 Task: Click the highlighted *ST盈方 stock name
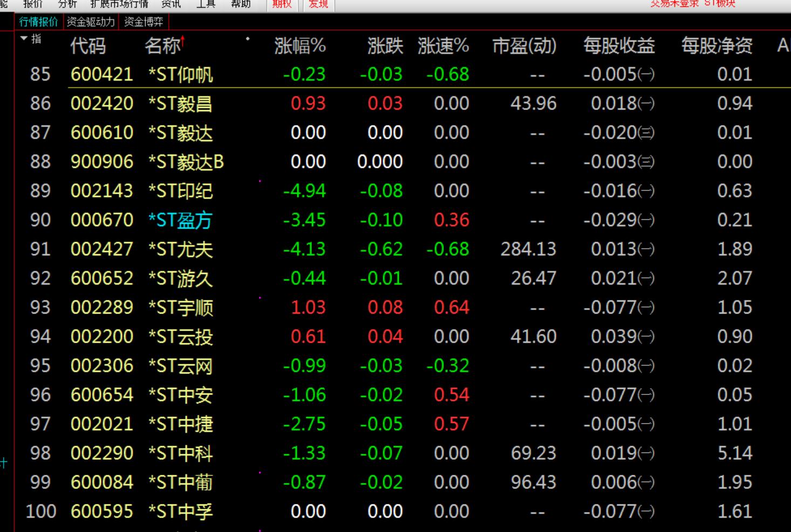click(181, 220)
